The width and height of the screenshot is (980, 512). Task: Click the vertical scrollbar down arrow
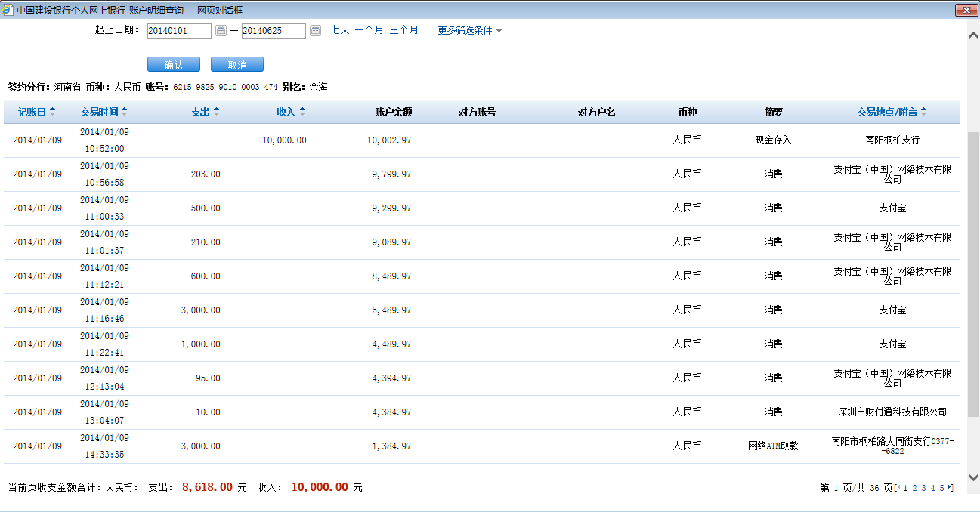tap(973, 477)
